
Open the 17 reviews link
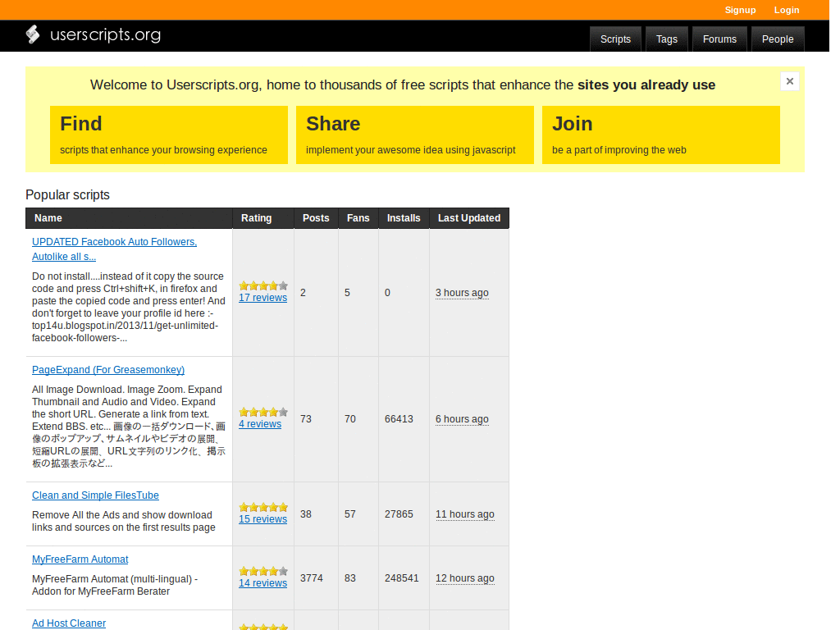262,298
